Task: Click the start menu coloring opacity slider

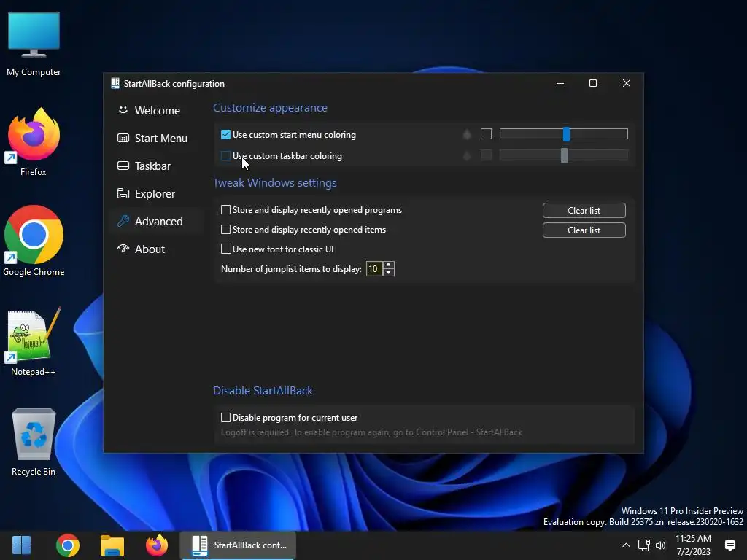Action: (x=564, y=134)
